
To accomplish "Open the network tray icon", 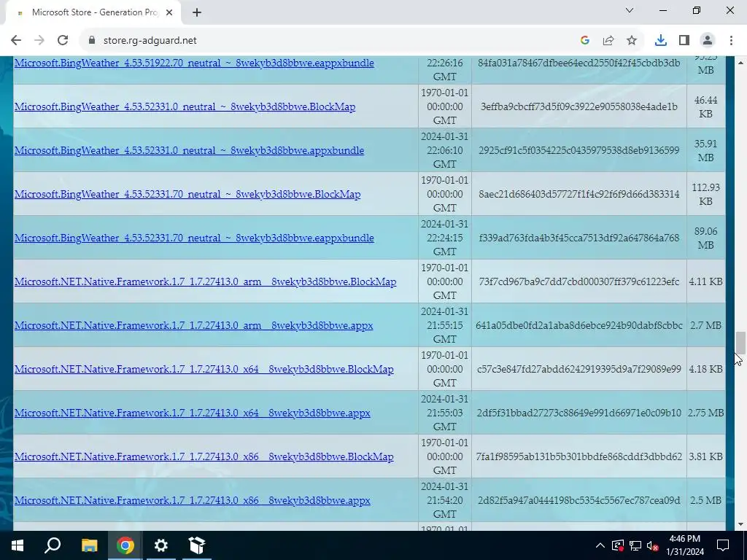I will [635, 545].
